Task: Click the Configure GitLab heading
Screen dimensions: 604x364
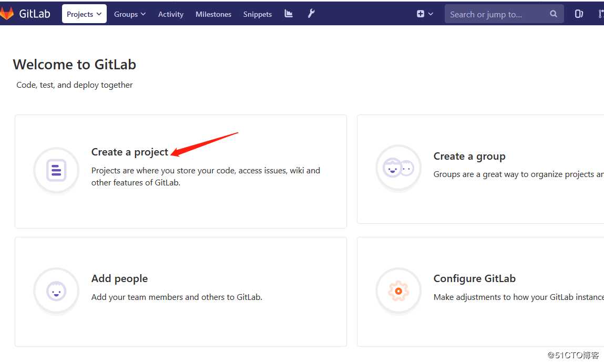Action: (x=474, y=278)
